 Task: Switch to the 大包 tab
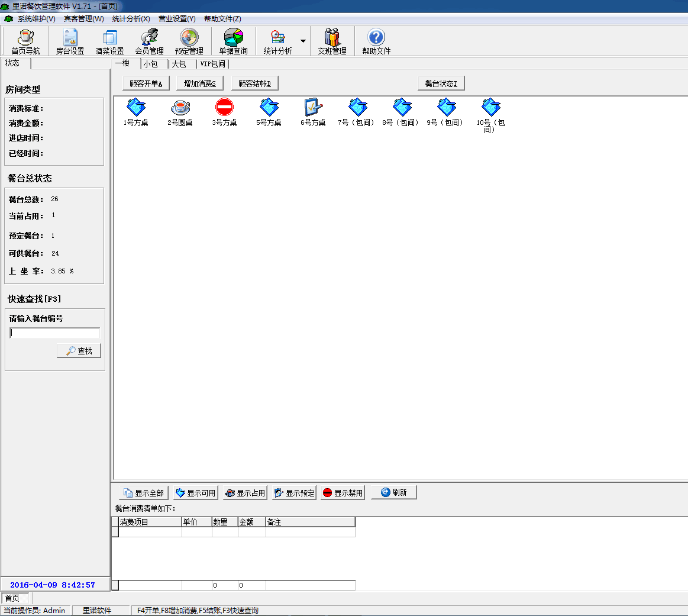(179, 64)
